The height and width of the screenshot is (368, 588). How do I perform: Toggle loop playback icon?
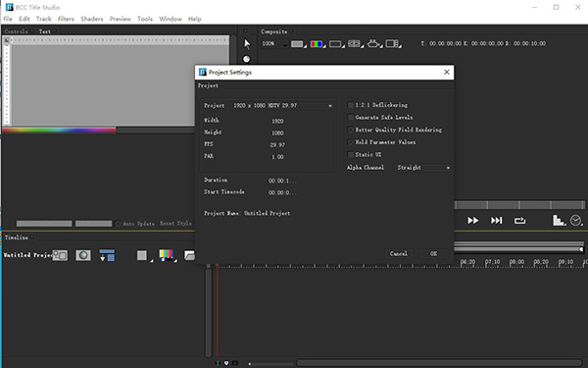[519, 221]
